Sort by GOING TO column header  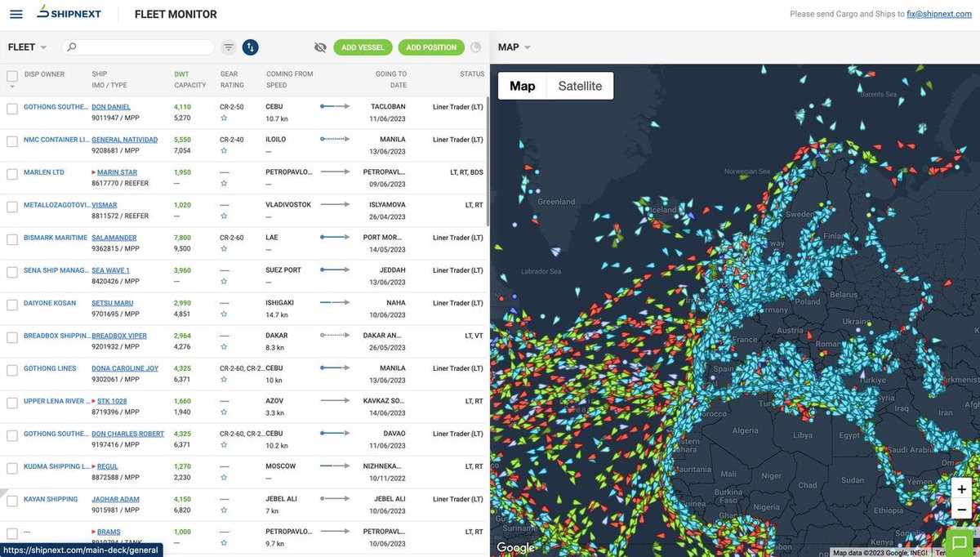point(391,74)
